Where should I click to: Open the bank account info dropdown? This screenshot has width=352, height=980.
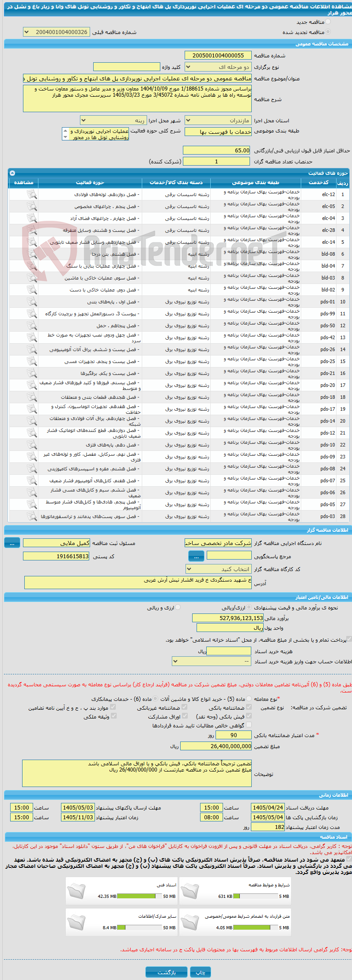[x=212, y=661]
